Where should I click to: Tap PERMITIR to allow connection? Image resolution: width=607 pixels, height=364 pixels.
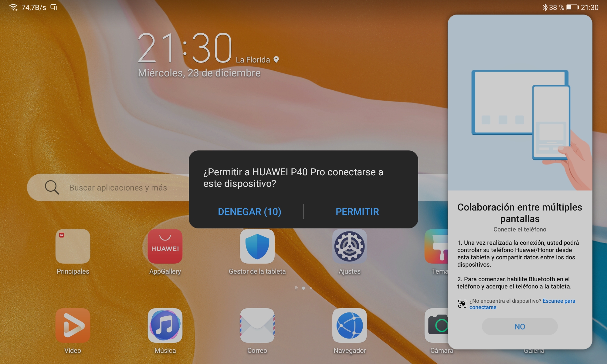coord(357,212)
